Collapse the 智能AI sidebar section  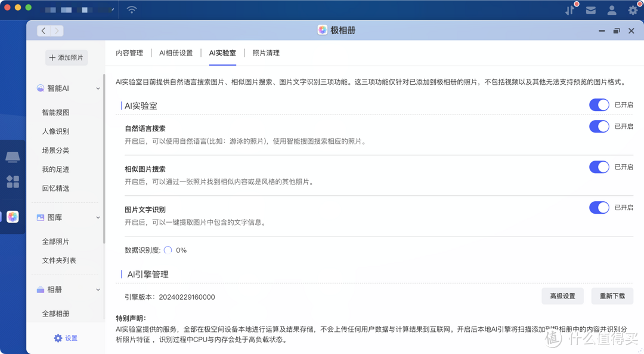(x=98, y=88)
